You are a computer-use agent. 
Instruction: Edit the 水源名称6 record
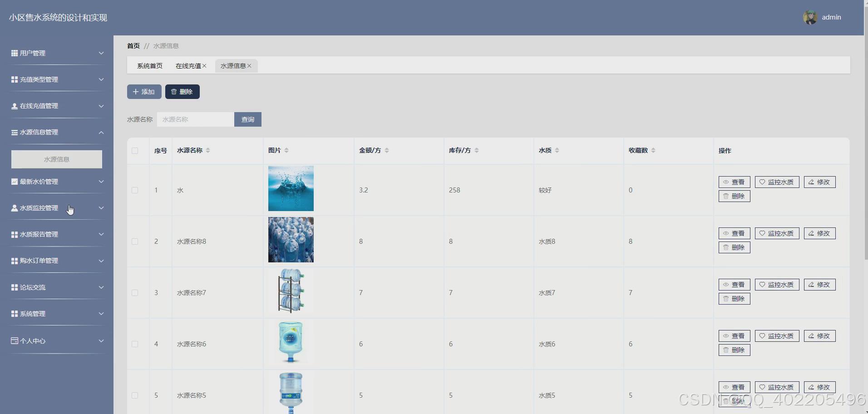[819, 336]
